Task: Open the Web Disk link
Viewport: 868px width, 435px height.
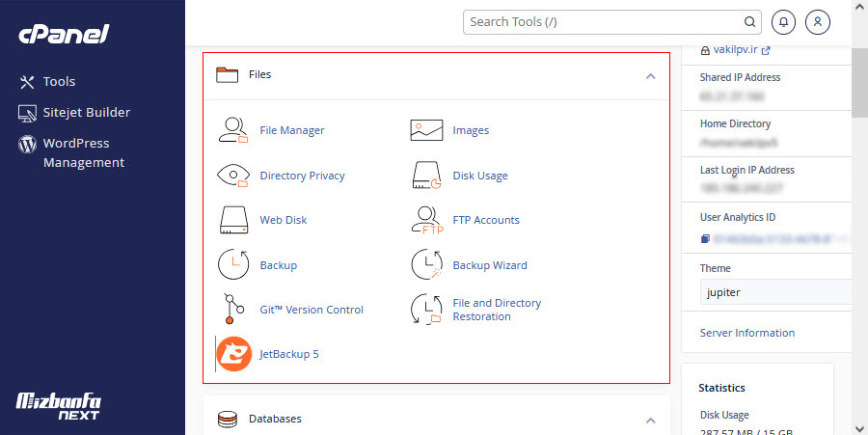Action: pos(283,220)
